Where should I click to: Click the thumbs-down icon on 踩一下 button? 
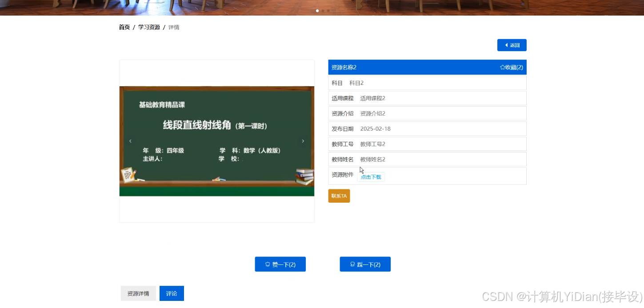tap(352, 264)
